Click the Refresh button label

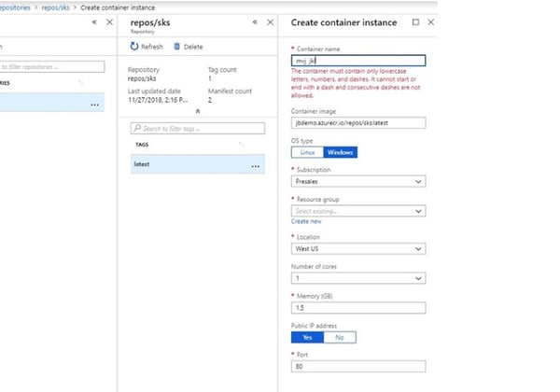pos(152,47)
